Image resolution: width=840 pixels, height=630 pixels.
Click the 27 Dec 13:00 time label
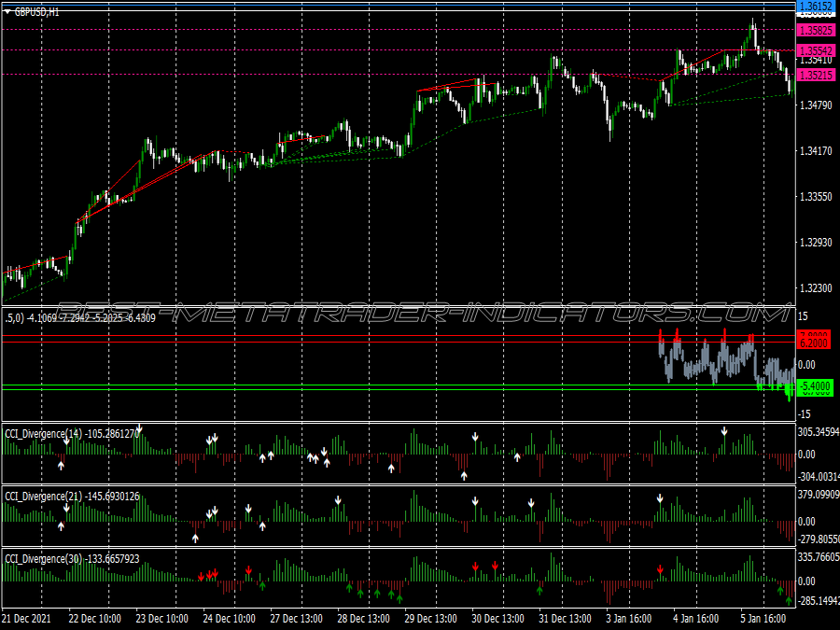tap(296, 619)
